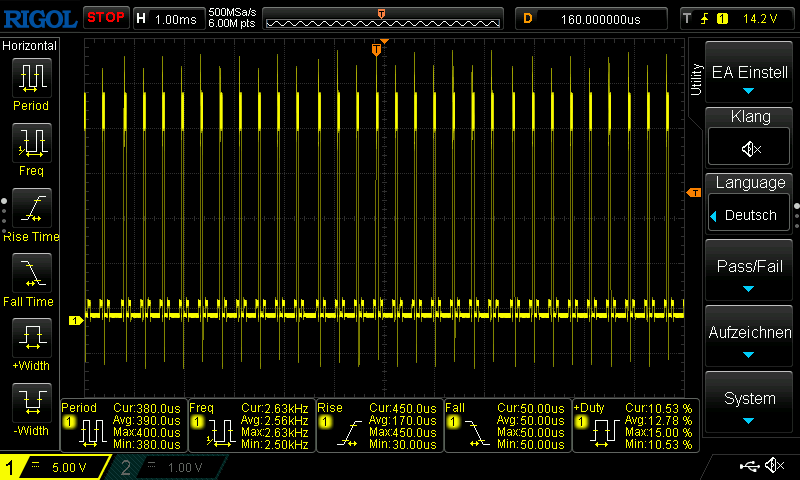Select the +Width measurement icon
This screenshot has width=800, height=480.
click(x=30, y=340)
